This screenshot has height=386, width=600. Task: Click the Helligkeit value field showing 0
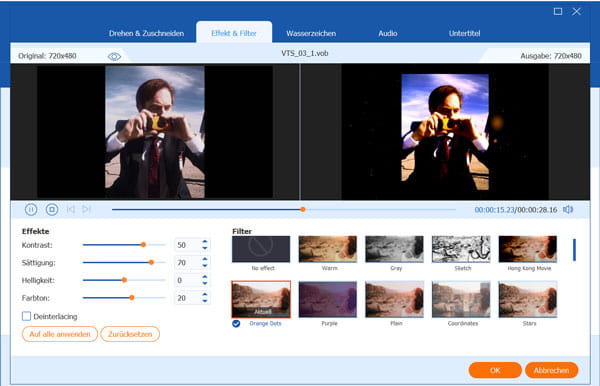[x=188, y=280]
